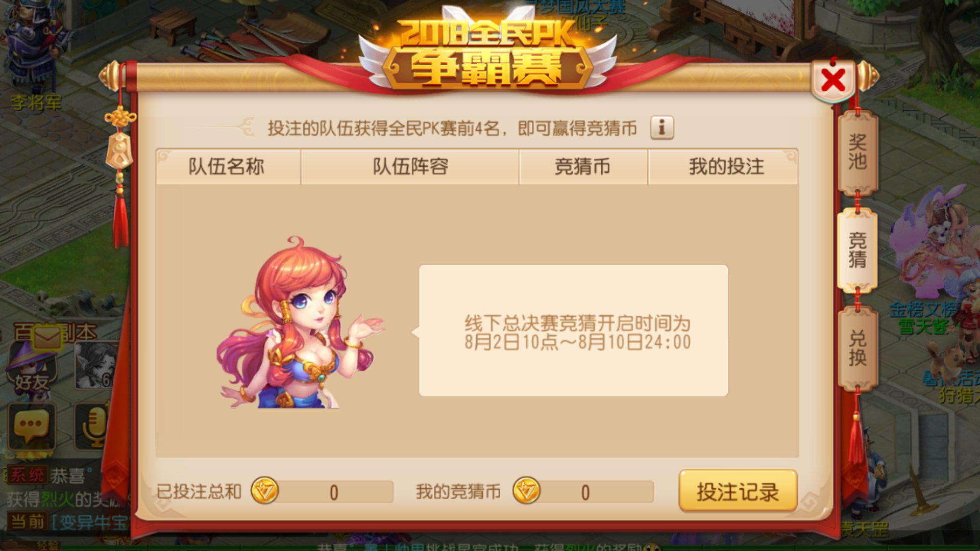
Task: Select the 竞猜 guessing tab
Action: [857, 250]
